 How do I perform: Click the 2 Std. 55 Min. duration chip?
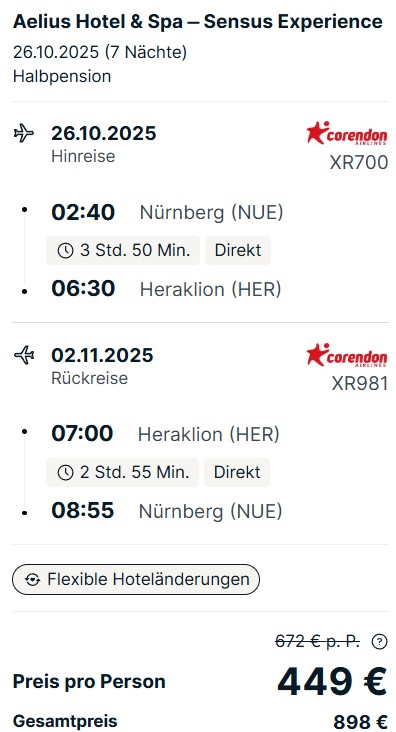[122, 472]
